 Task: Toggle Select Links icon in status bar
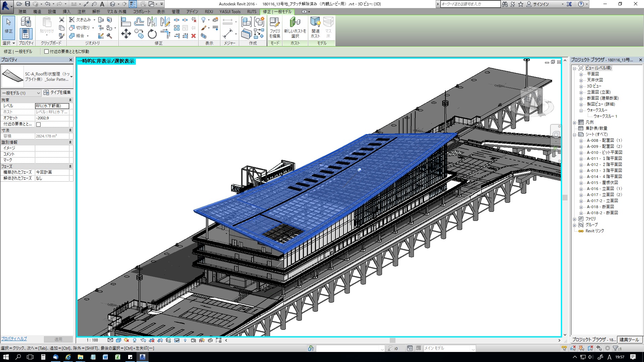(565, 348)
